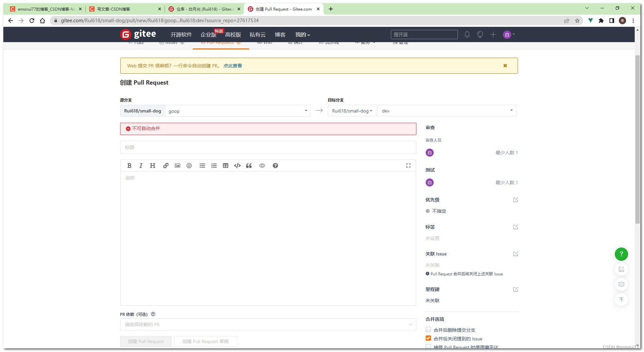The width and height of the screenshot is (644, 352).
Task: Open Chrome tab search chevron
Action: [x=587, y=8]
